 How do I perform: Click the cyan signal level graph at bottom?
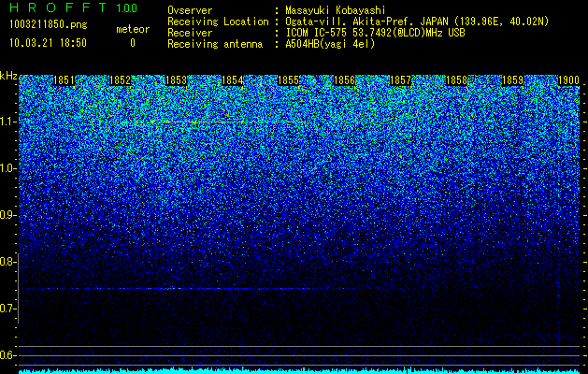[x=299, y=370]
